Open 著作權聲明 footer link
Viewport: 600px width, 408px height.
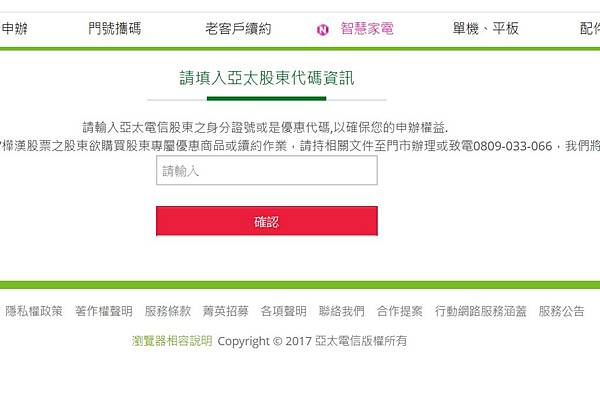(x=104, y=311)
